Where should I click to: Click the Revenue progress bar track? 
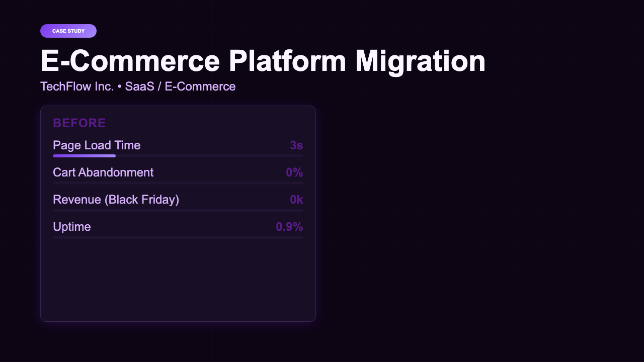click(x=178, y=210)
